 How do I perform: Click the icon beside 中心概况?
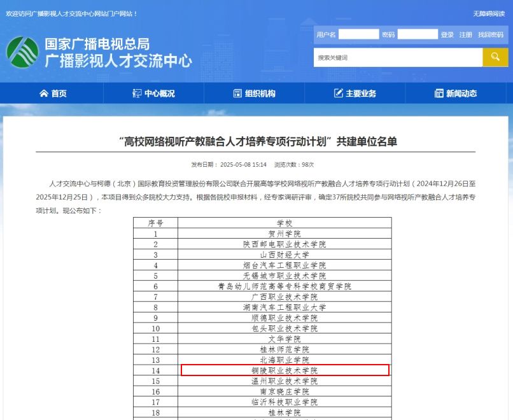click(137, 94)
